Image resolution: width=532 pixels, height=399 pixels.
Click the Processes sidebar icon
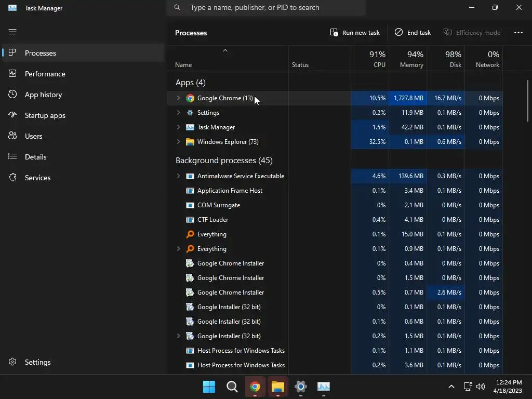point(12,52)
